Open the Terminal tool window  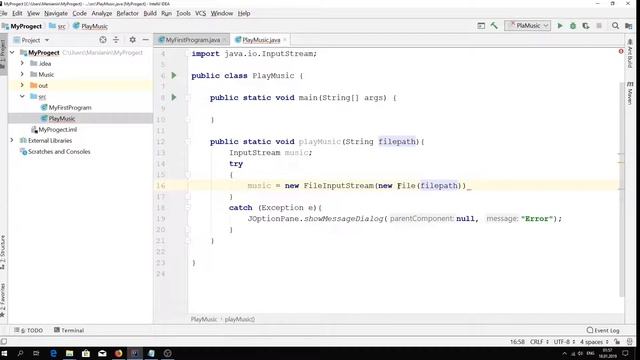(69, 330)
